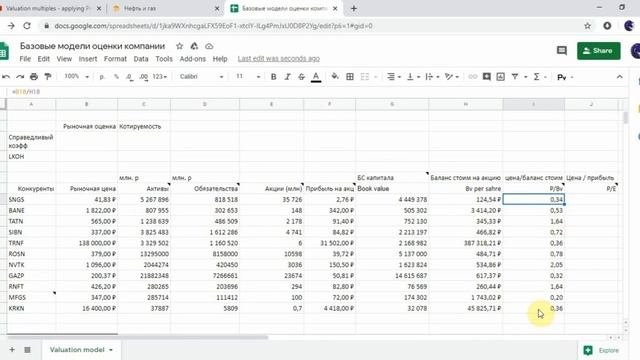Insert a link

tap(473, 77)
